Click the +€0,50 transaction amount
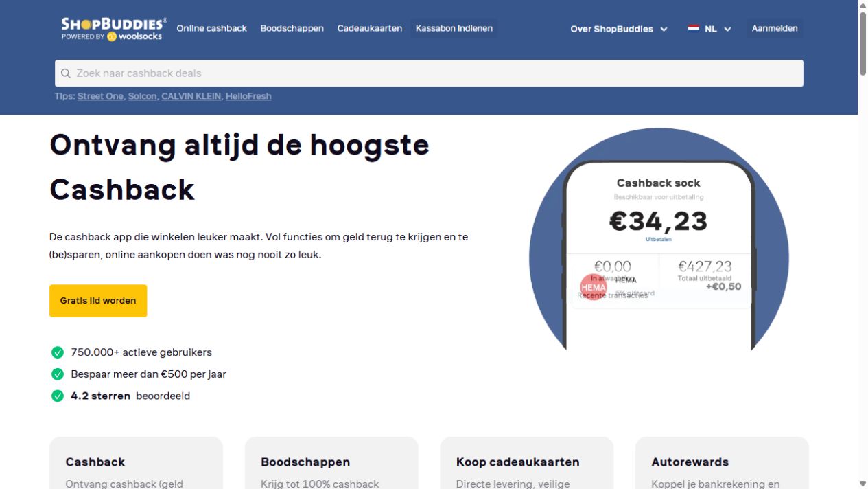This screenshot has width=868, height=489. 724,287
